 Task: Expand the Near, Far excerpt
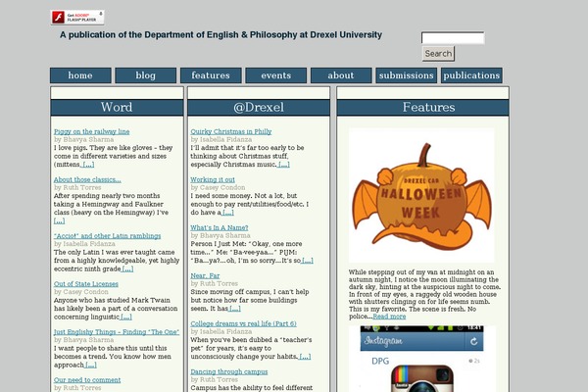pos(235,309)
